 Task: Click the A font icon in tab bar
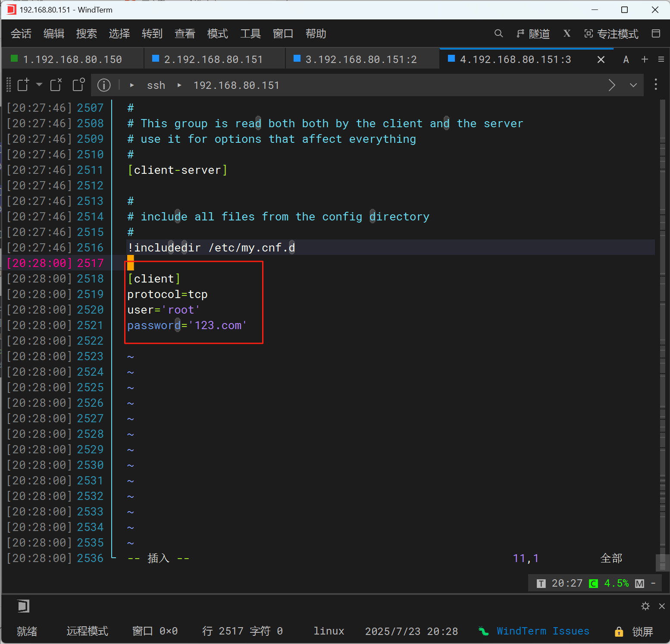(626, 60)
